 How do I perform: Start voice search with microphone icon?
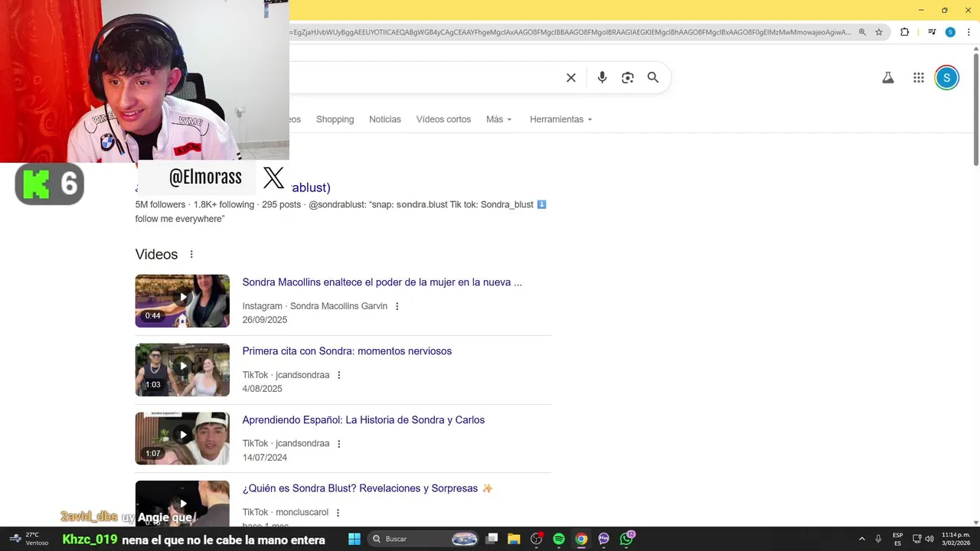point(603,77)
